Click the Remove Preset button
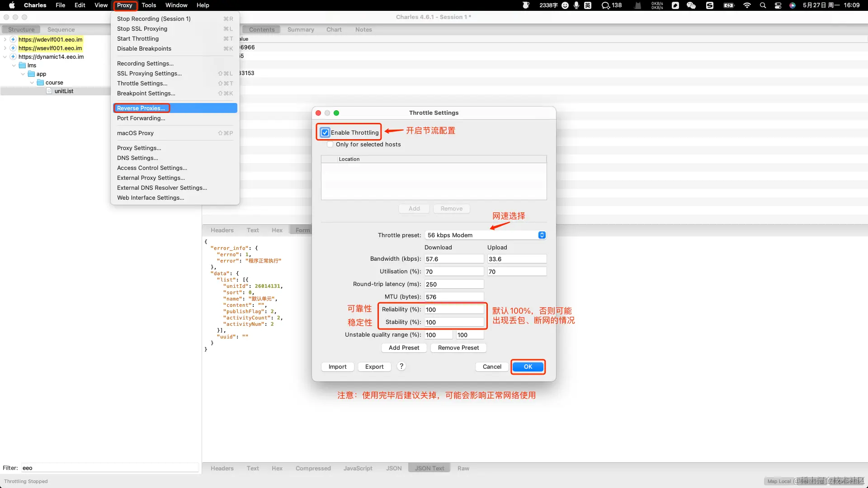The height and width of the screenshot is (488, 868). click(458, 347)
